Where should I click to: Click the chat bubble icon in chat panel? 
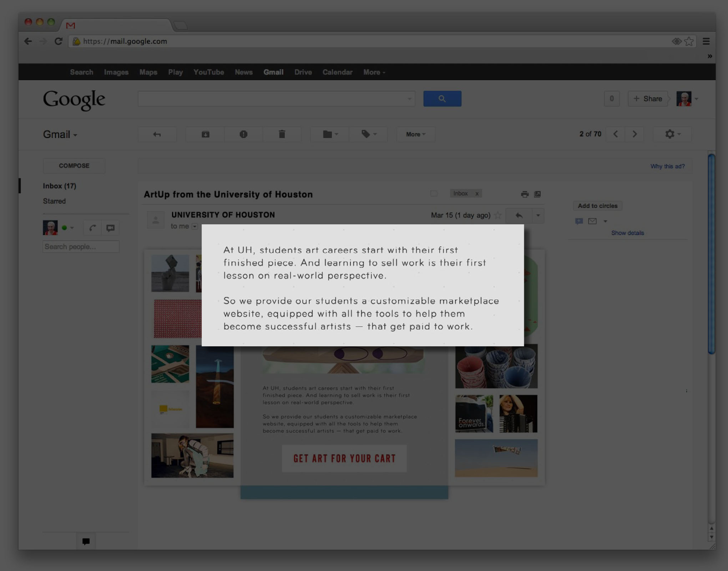(110, 228)
